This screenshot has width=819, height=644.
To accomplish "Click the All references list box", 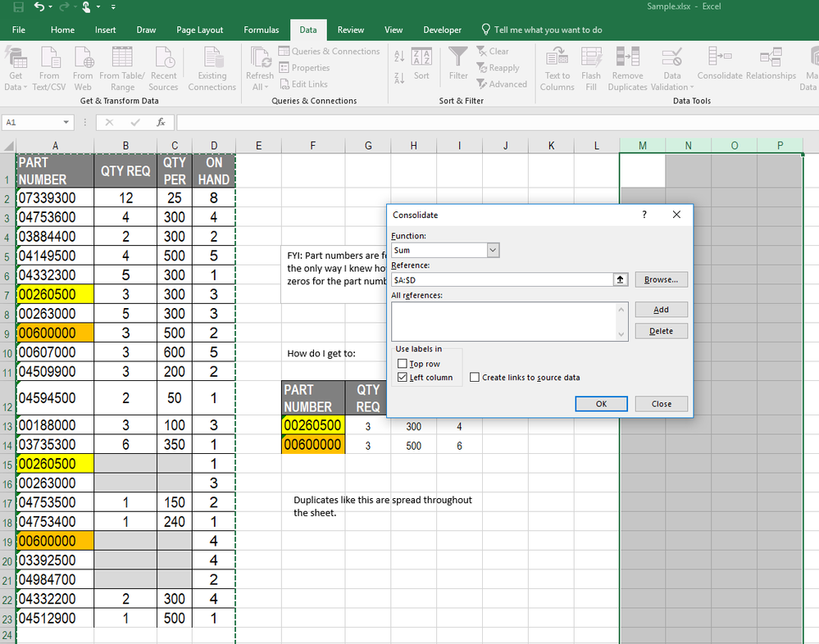I will (509, 321).
